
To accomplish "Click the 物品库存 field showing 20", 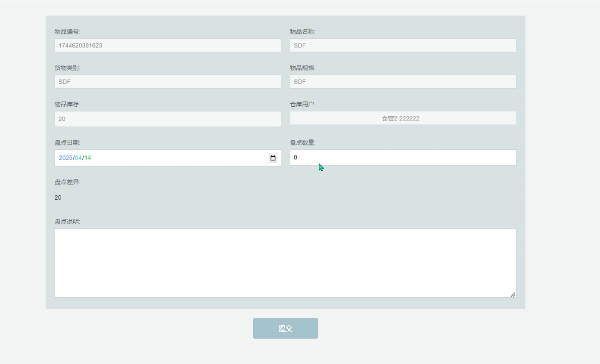I will 168,119.
